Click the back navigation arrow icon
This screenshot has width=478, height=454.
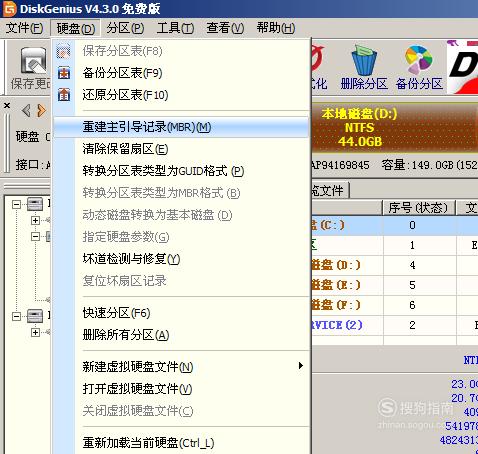(x=26, y=110)
